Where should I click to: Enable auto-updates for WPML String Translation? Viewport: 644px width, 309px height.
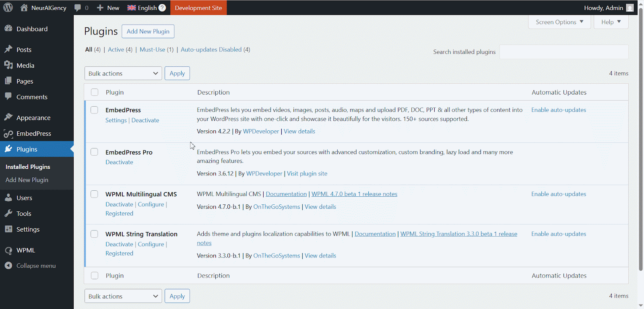click(559, 234)
